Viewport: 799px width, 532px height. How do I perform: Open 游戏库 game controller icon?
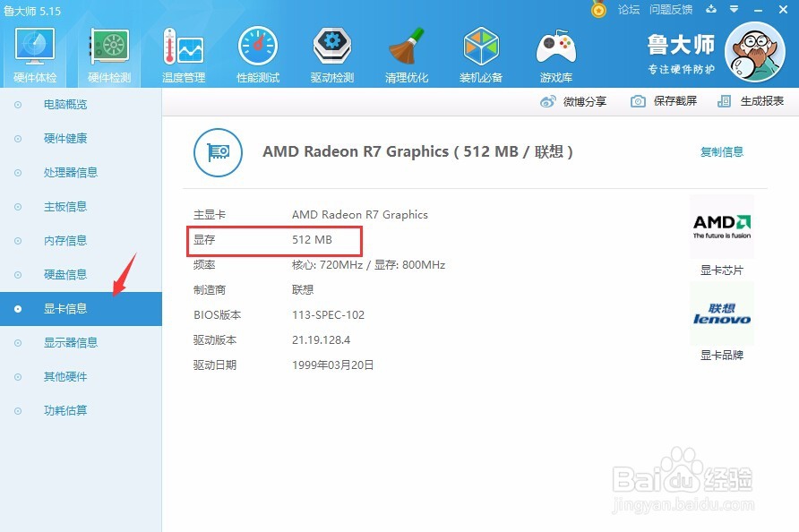coord(556,47)
